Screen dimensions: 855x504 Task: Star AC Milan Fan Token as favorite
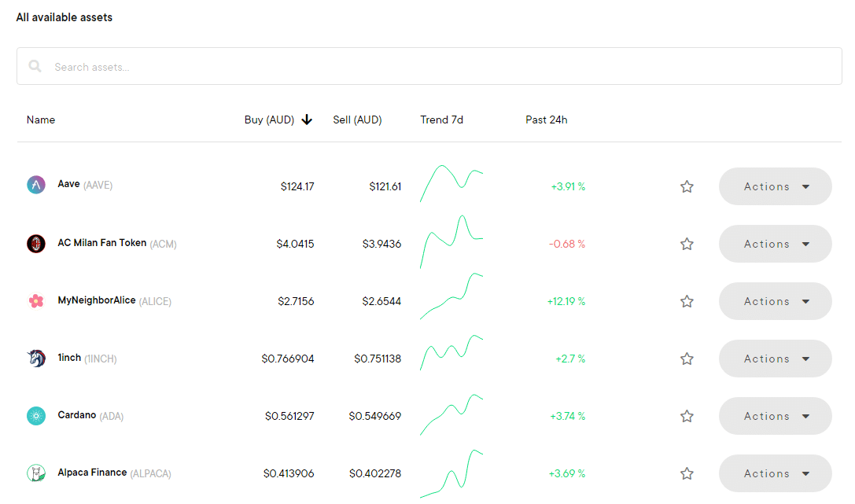pyautogui.click(x=687, y=244)
